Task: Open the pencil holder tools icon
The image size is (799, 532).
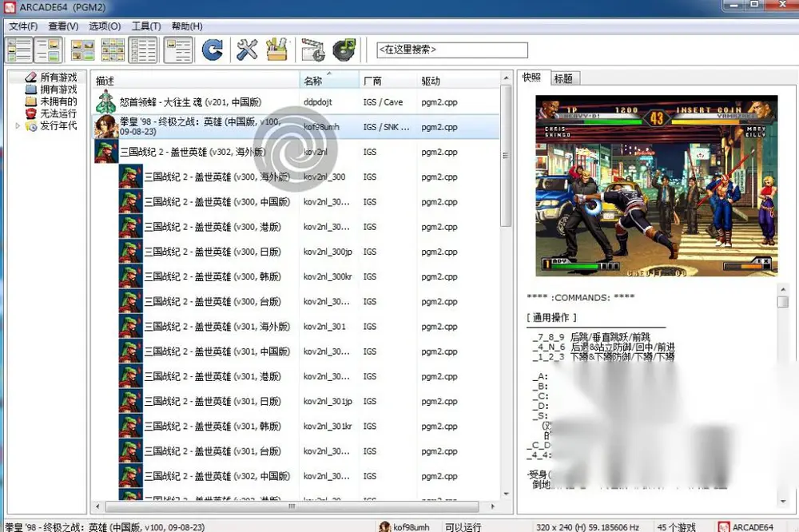Action: click(x=276, y=50)
